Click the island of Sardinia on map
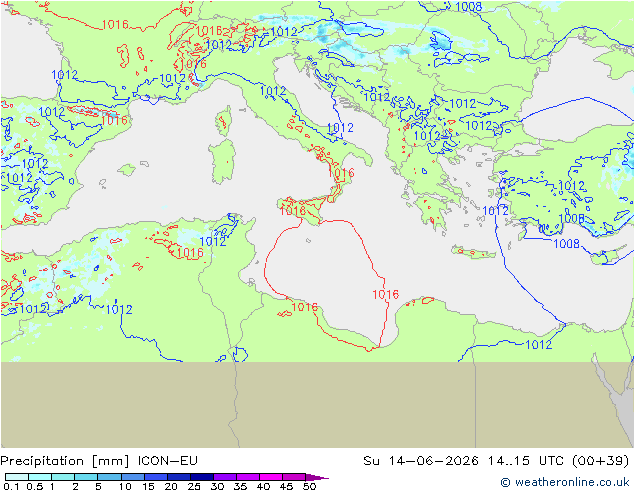The width and height of the screenshot is (634, 490). pos(222,161)
